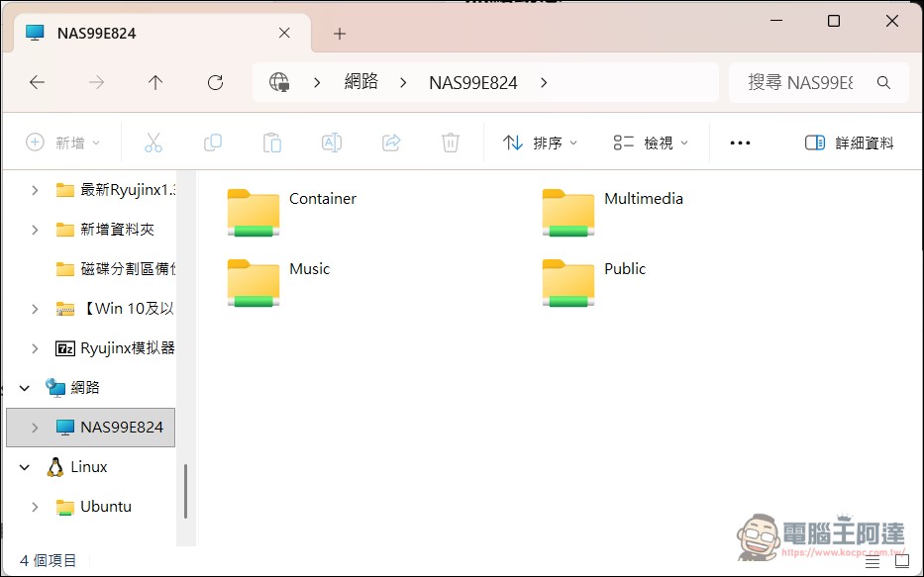Expand the 新增資料夾 folder chevron
Screen dimensions: 924x577
tap(35, 229)
